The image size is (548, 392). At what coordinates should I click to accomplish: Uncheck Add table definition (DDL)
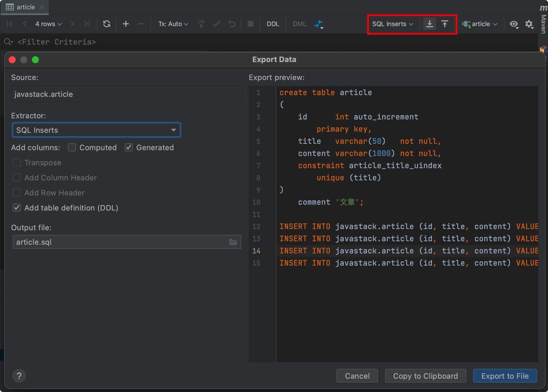tap(17, 208)
